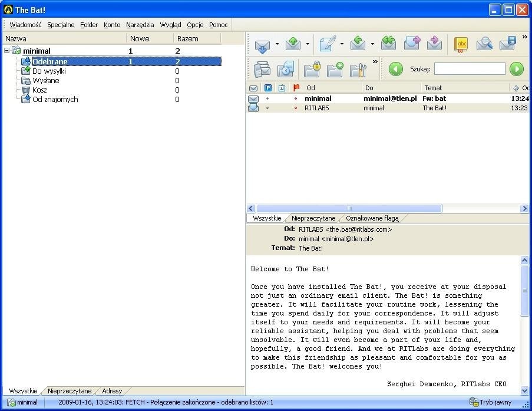Toggle flag dot on the Fw: bat message
532x411 pixels.
(x=296, y=98)
